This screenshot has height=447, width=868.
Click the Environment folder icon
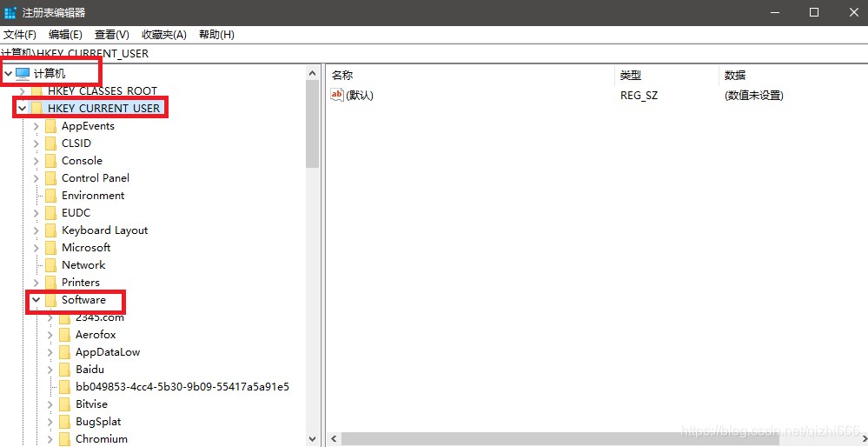51,196
